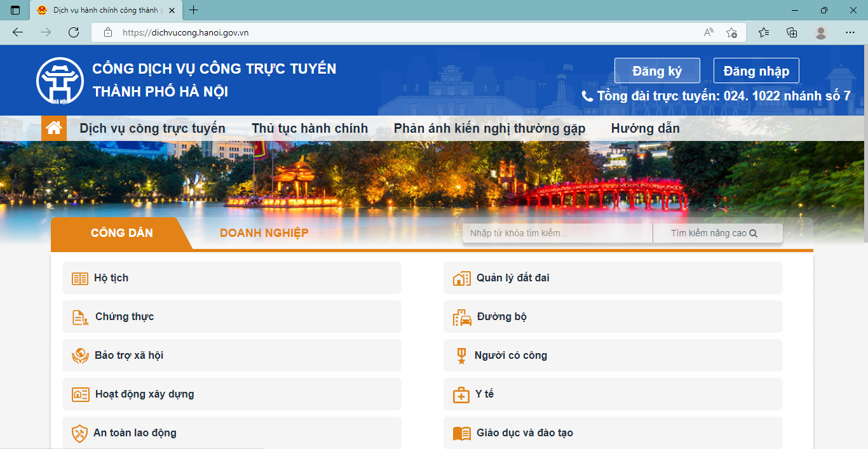
Task: Open the Giáo dục và đào tạo category
Action: coord(613,433)
